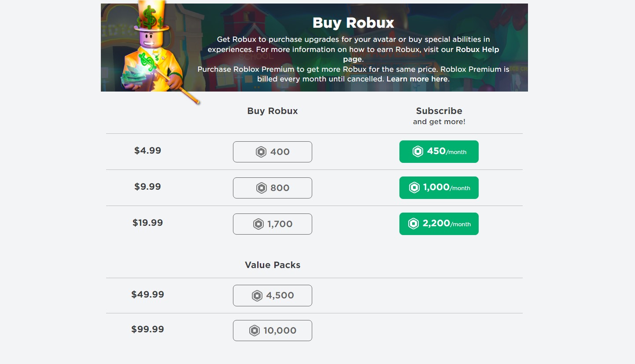Click Robux icon on 2,200/month subscription

413,224
